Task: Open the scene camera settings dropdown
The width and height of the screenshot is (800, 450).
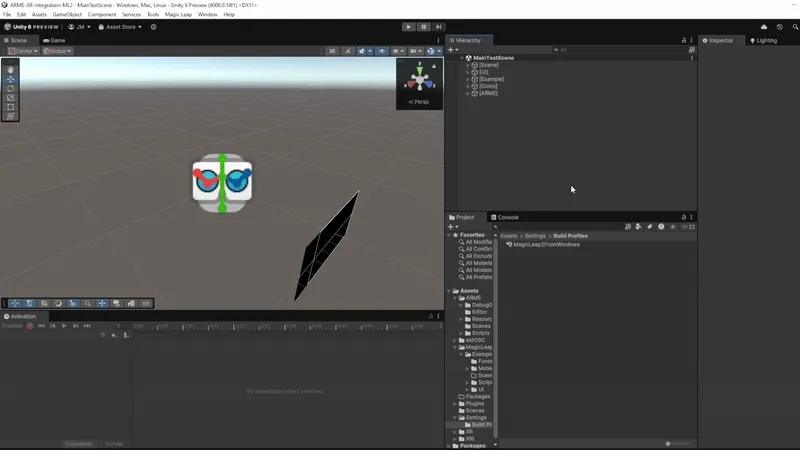Action: (416, 51)
